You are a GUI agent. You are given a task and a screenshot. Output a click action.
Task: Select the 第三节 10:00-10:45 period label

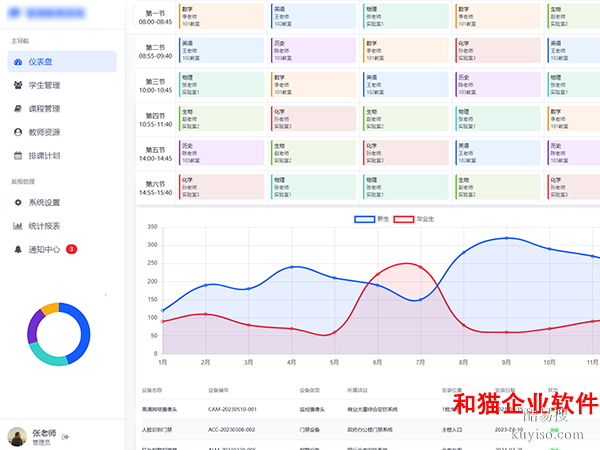[x=155, y=86]
